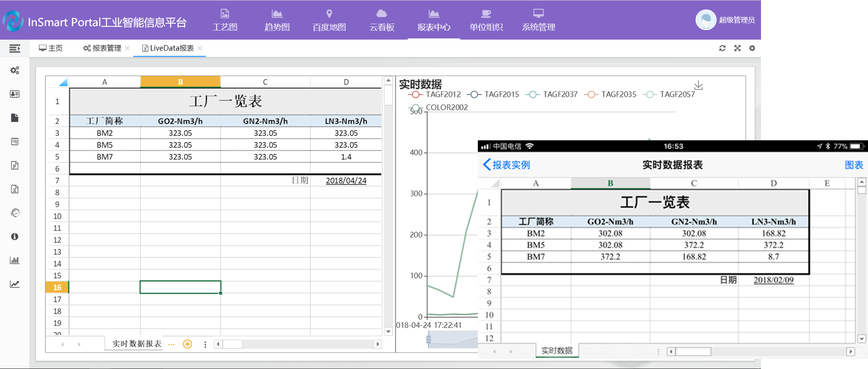Open the line chart icon in sidebar
The height and width of the screenshot is (369, 868).
pyautogui.click(x=15, y=284)
